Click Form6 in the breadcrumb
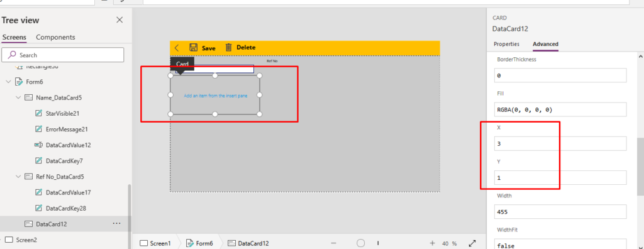644x249 pixels. pos(200,243)
